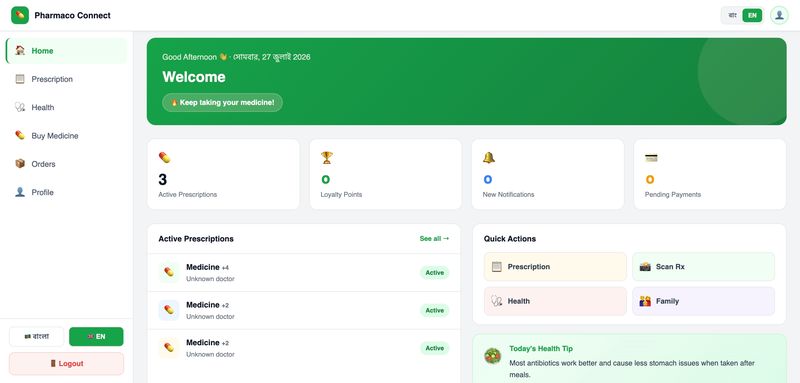
Task: Open Profile in the sidebar
Action: pos(66,192)
